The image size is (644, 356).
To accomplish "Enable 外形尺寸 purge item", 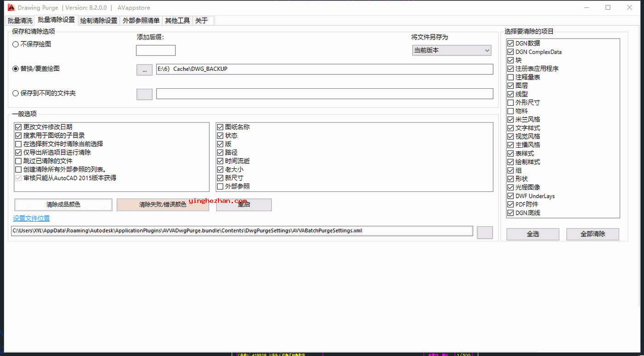I will [x=511, y=103].
